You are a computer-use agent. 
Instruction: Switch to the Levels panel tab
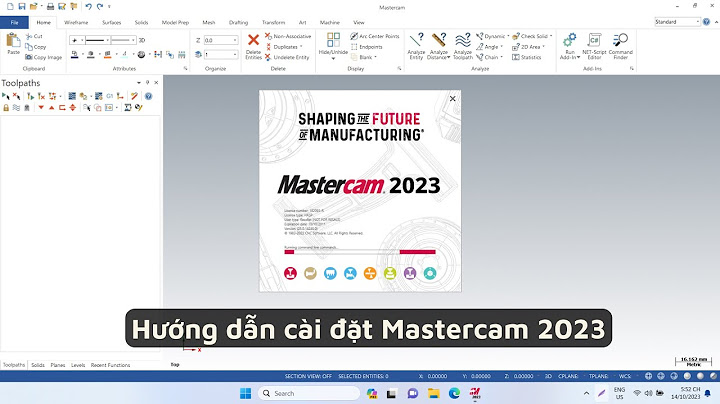(x=78, y=365)
